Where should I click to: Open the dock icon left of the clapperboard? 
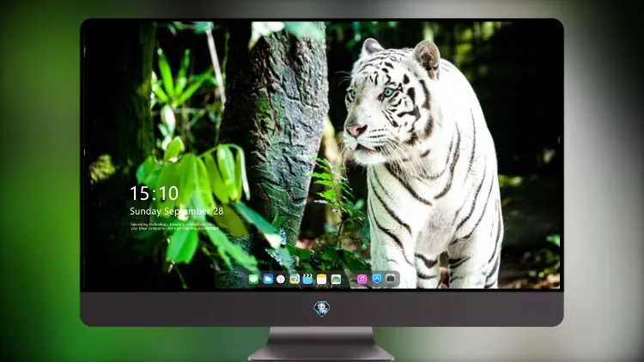(x=295, y=280)
